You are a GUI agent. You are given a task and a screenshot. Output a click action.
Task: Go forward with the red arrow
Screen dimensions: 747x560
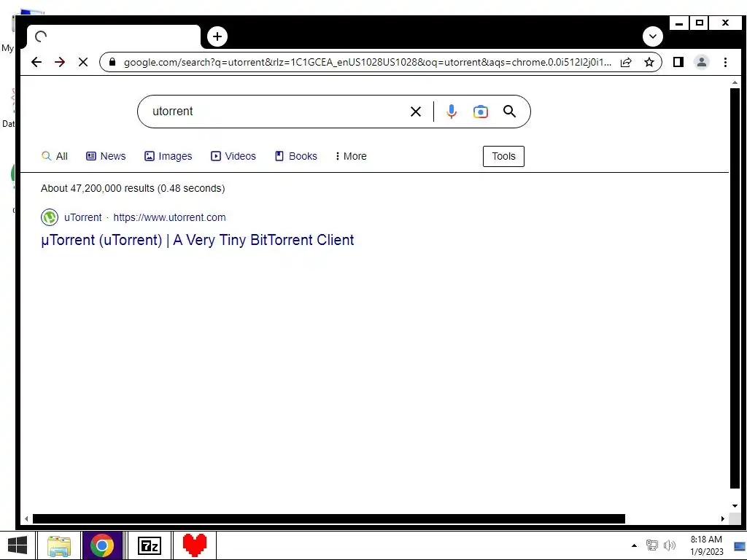click(x=60, y=62)
